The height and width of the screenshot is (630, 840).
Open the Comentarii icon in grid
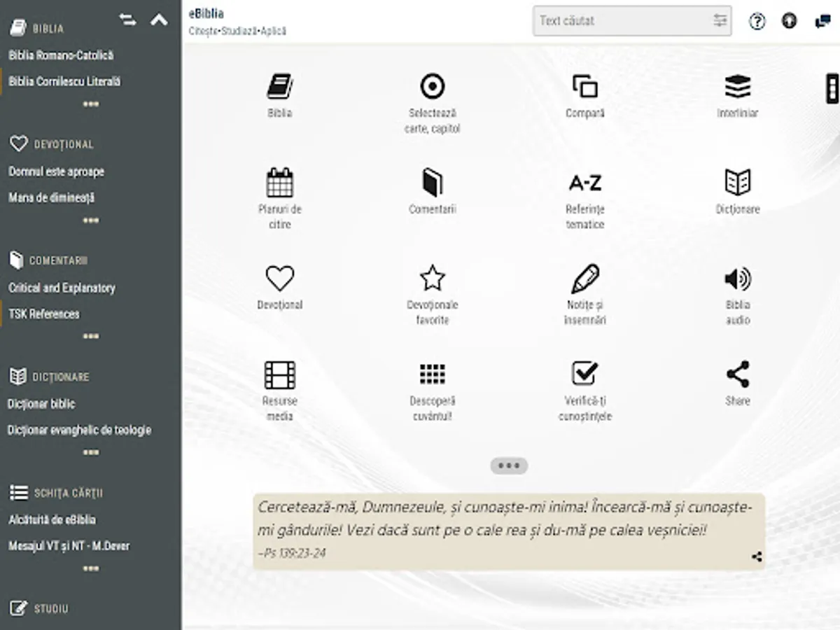(x=433, y=183)
